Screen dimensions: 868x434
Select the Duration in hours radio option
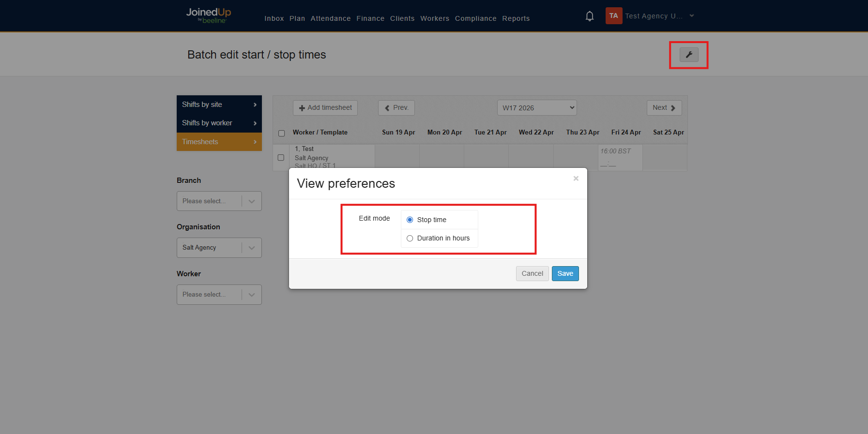pyautogui.click(x=410, y=238)
